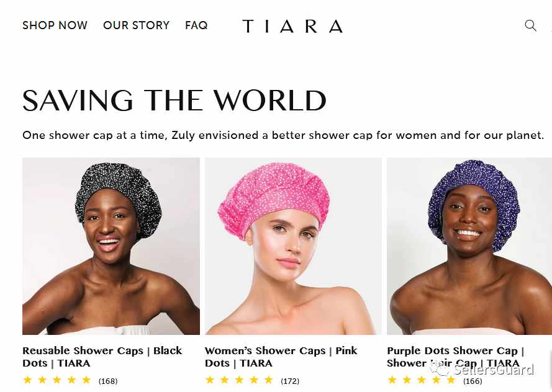Open the SHOP NOW menu
Screen dimensions: 552x392
coord(55,25)
